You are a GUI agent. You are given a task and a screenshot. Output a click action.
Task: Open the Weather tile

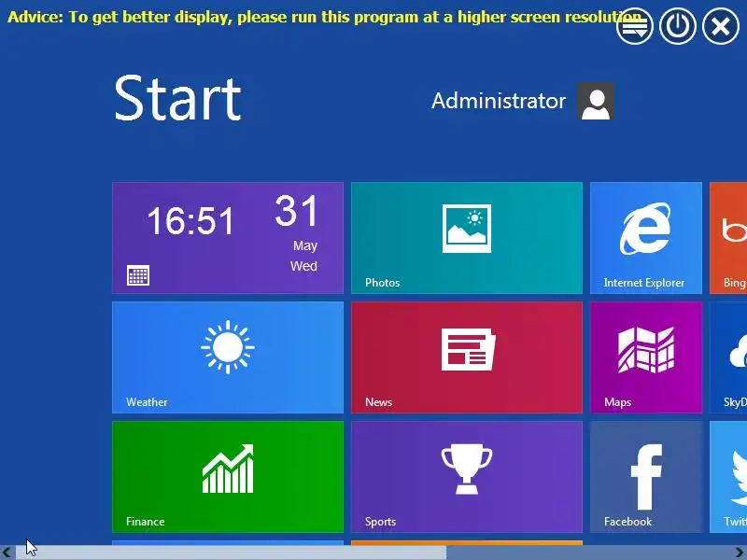tap(228, 357)
